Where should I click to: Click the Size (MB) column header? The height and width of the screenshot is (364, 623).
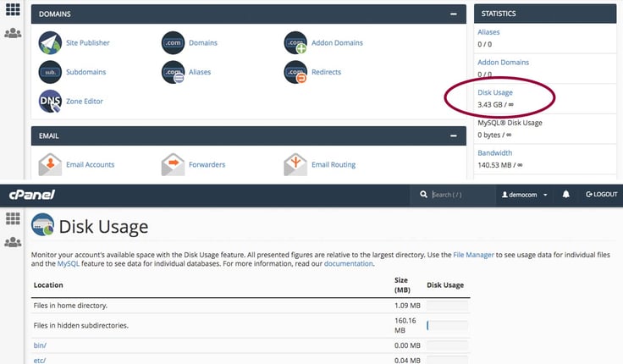[402, 285]
